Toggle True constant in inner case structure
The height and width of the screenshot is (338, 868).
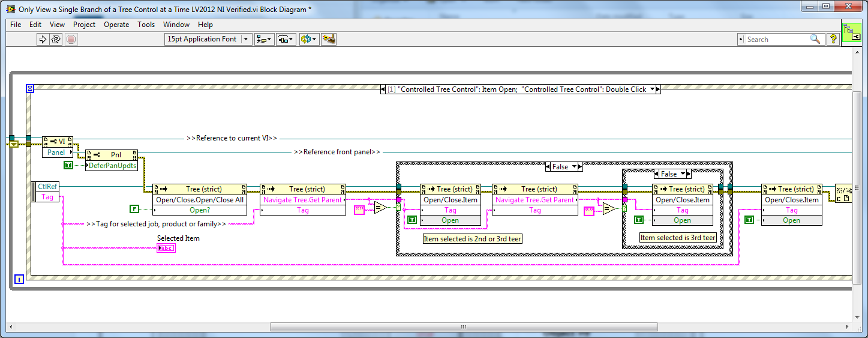tap(639, 220)
